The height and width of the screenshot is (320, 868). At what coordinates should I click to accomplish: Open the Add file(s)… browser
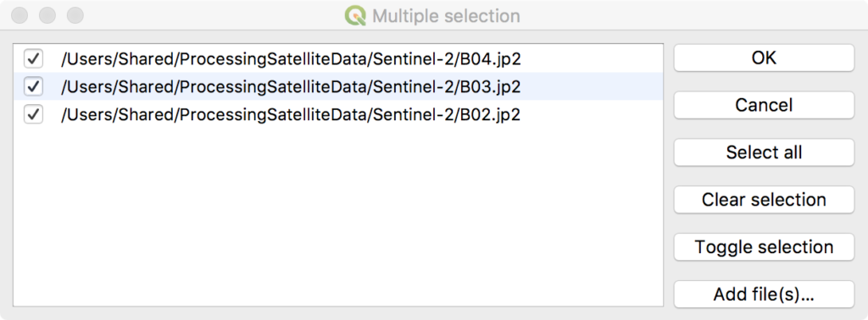(x=764, y=294)
